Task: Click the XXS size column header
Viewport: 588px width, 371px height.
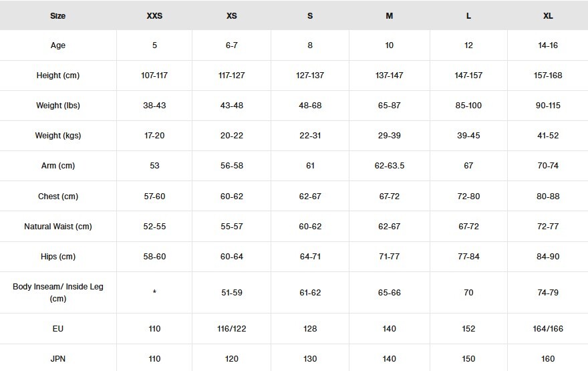Action: coord(154,16)
